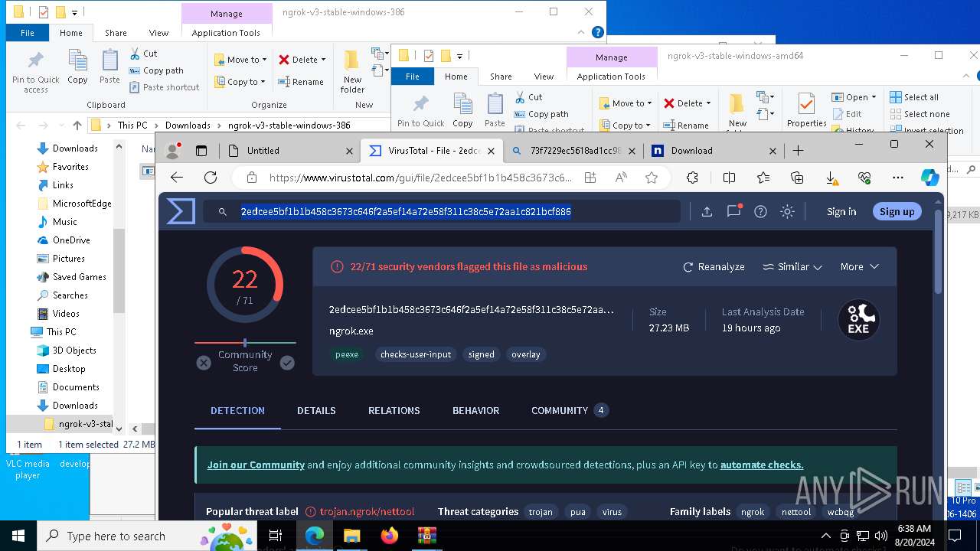Click the trojan threat category tag

pos(541,512)
